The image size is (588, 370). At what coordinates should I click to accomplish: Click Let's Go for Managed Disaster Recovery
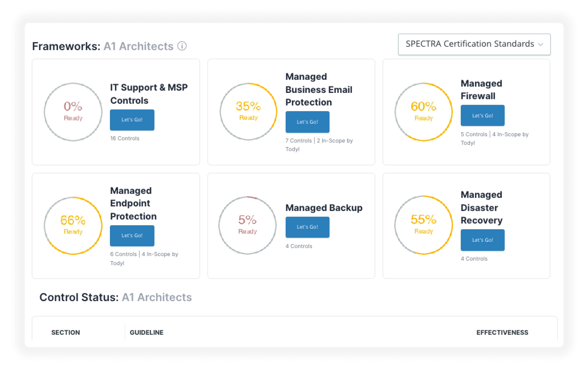(482, 240)
